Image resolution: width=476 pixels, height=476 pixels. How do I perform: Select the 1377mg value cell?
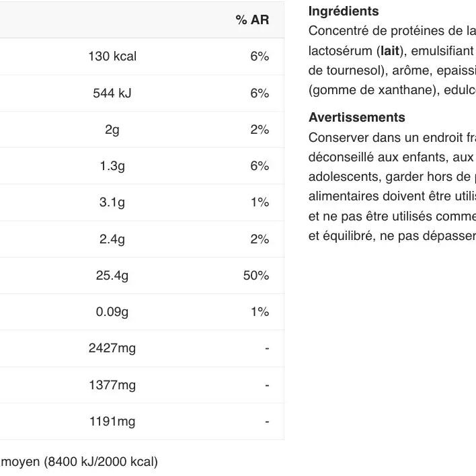pos(112,385)
